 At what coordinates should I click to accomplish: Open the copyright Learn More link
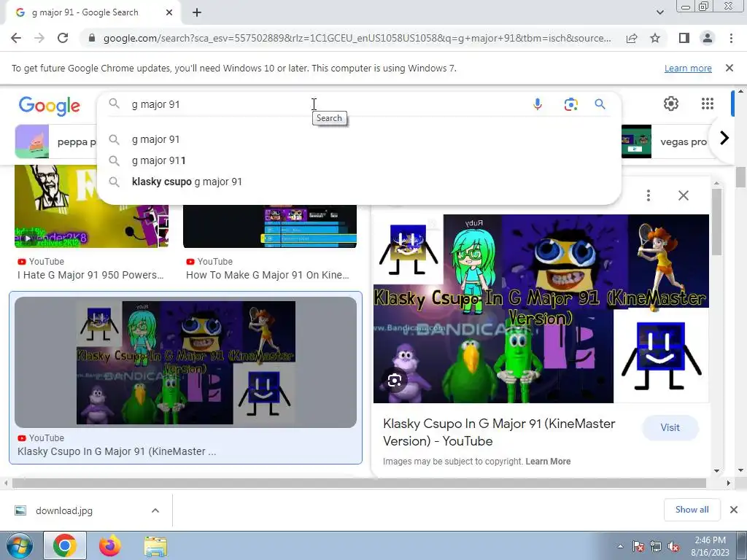click(548, 462)
